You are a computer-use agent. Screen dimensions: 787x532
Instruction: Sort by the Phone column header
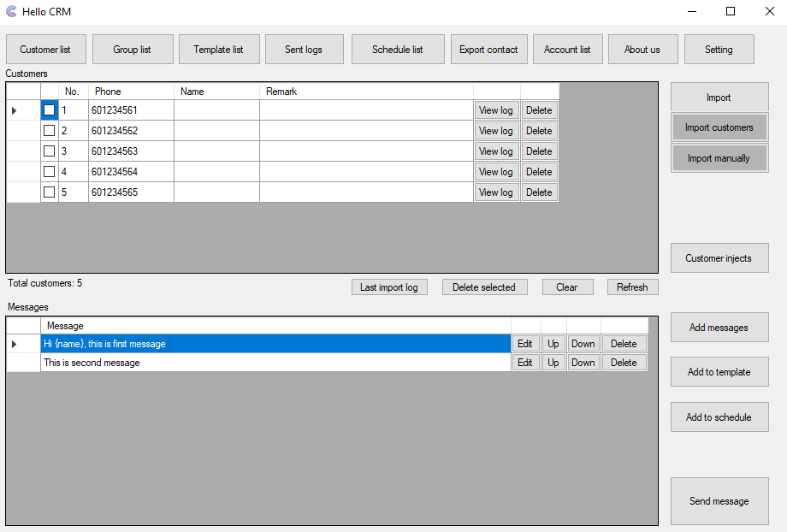click(131, 92)
